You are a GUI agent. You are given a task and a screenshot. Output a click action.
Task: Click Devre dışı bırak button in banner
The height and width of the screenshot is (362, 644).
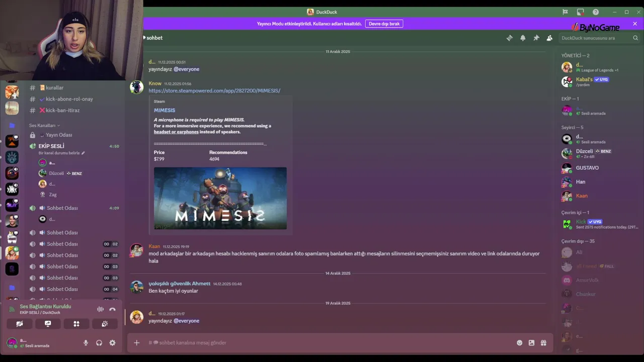pos(384,24)
